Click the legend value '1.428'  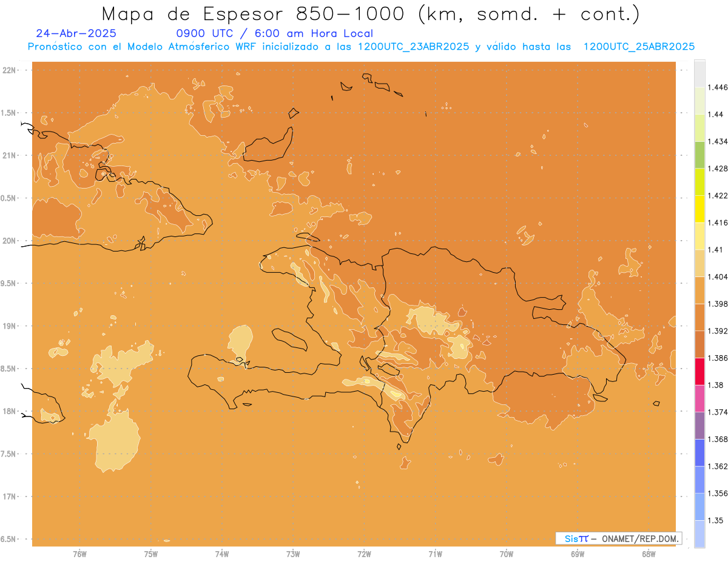tap(718, 169)
